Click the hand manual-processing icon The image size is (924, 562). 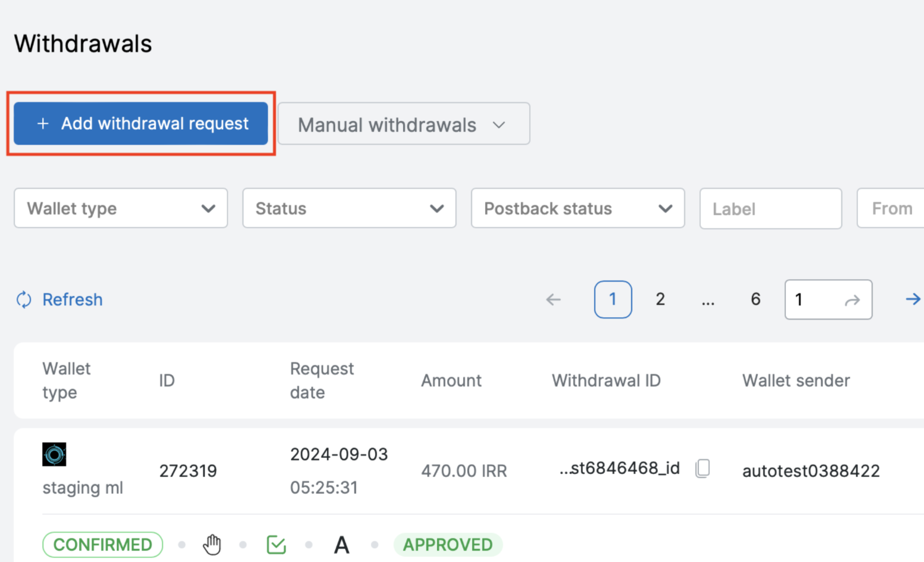[x=212, y=545]
